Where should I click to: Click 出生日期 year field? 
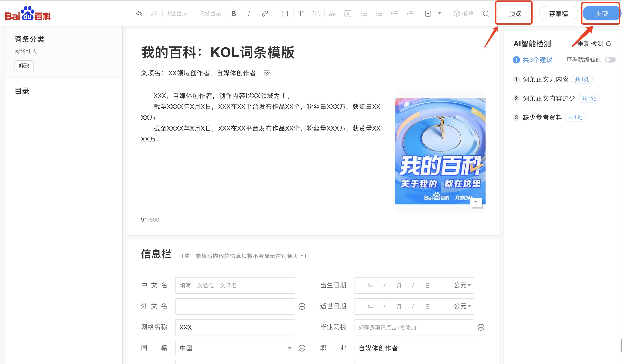point(370,286)
